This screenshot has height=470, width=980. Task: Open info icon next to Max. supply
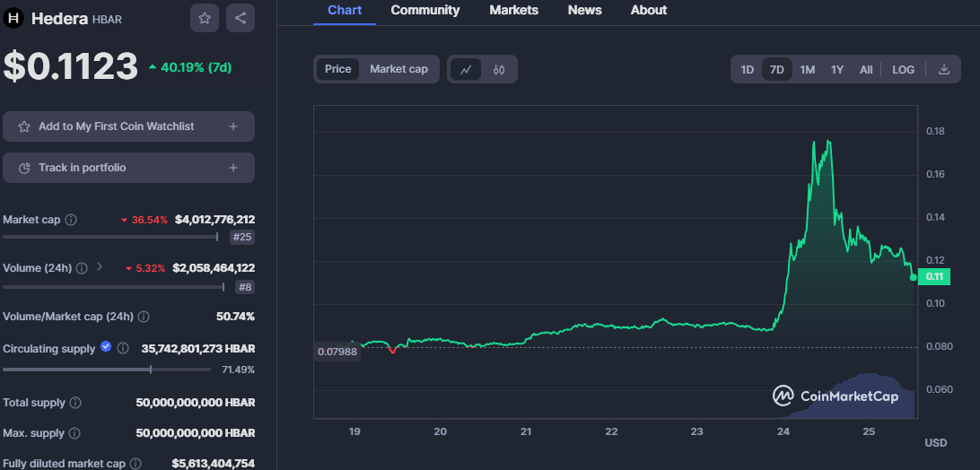(74, 433)
